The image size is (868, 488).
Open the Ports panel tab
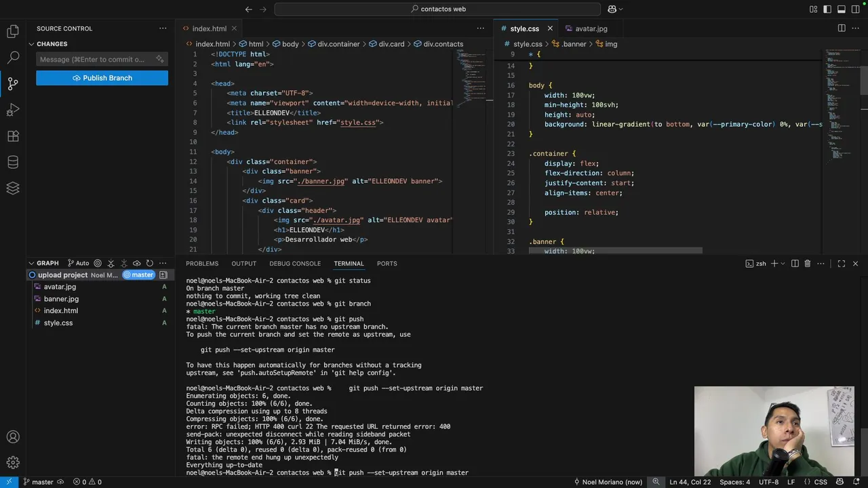click(x=387, y=264)
